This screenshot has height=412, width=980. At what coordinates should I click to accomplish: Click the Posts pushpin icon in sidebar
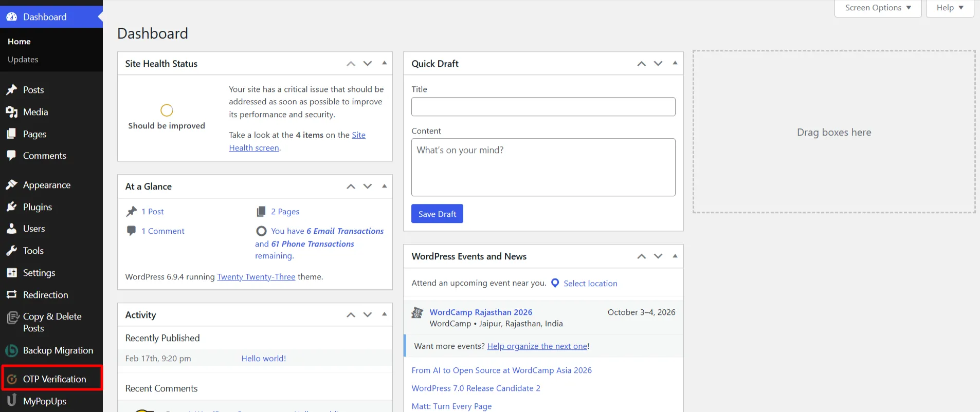(12, 90)
